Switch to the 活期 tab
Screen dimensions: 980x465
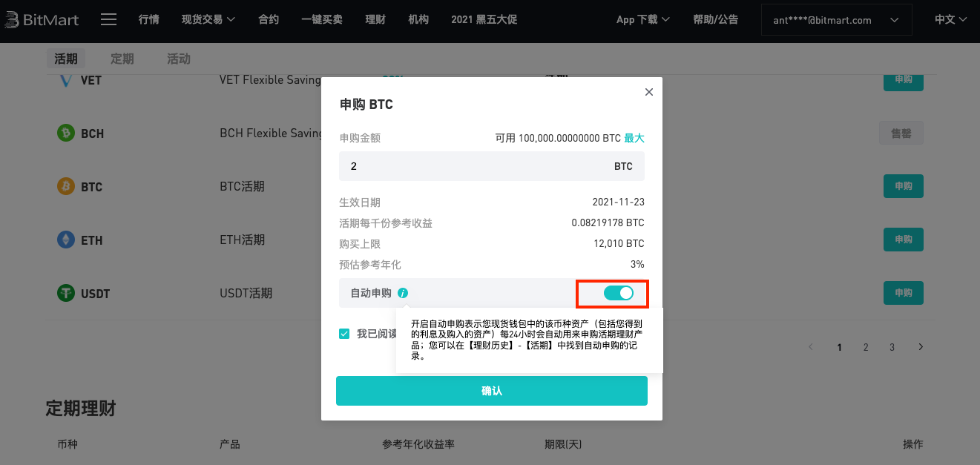(66, 59)
